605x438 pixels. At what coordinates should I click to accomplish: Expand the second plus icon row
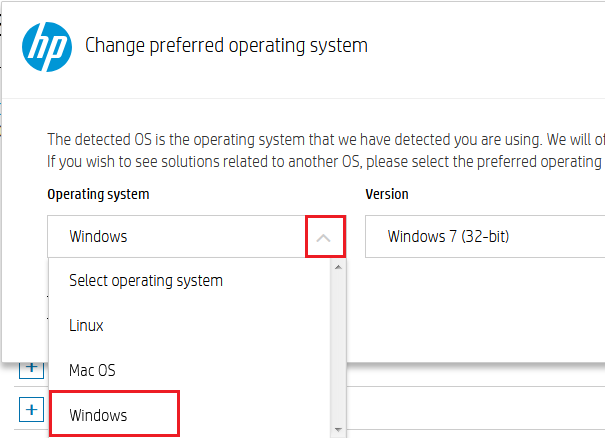click(x=31, y=409)
